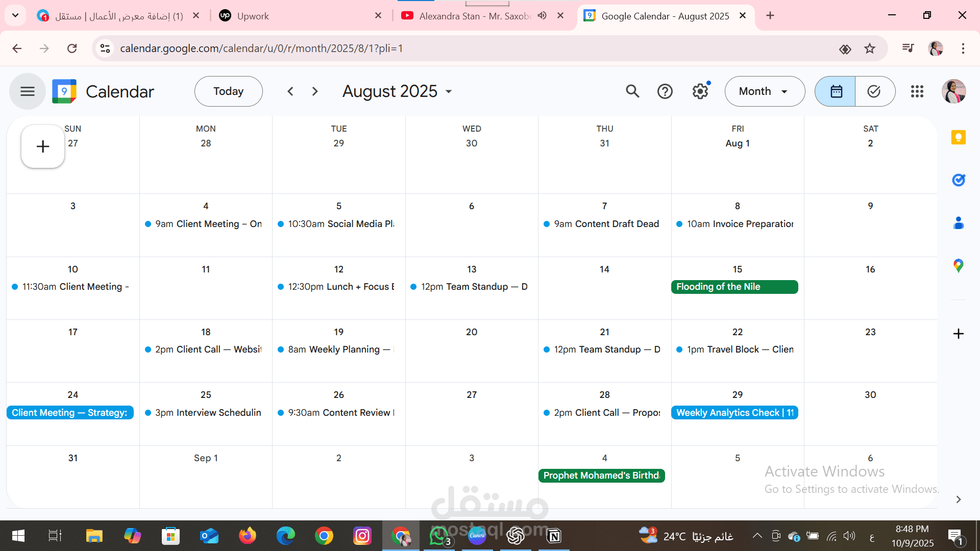
Task: Open 10am Invoice Preparation event
Action: 735,224
